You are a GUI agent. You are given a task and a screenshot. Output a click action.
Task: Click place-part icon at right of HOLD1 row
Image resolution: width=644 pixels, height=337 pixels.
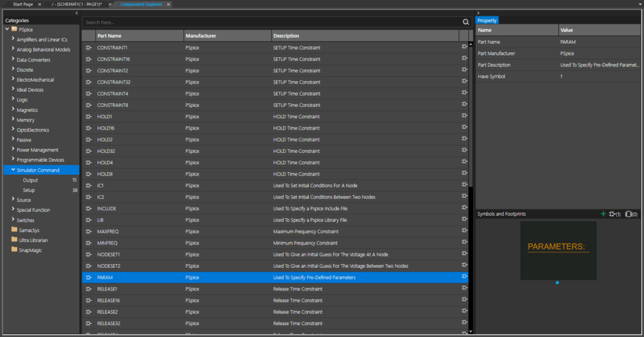click(x=464, y=116)
